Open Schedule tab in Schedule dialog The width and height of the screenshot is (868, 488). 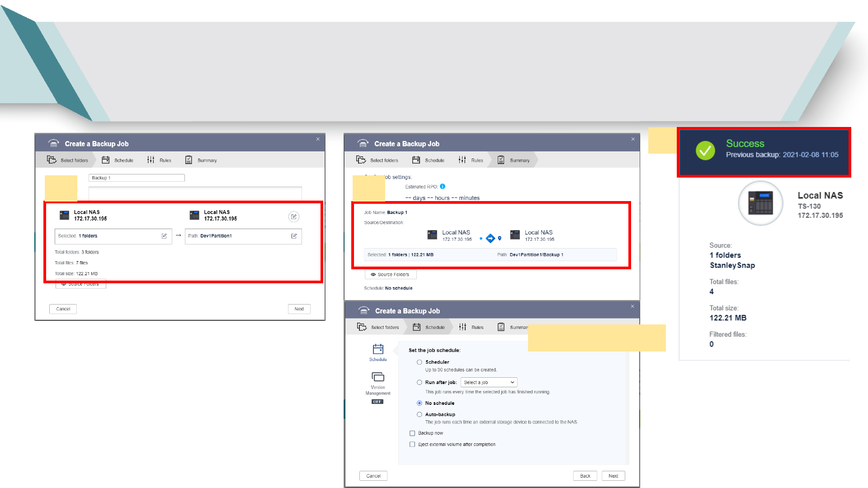point(429,327)
